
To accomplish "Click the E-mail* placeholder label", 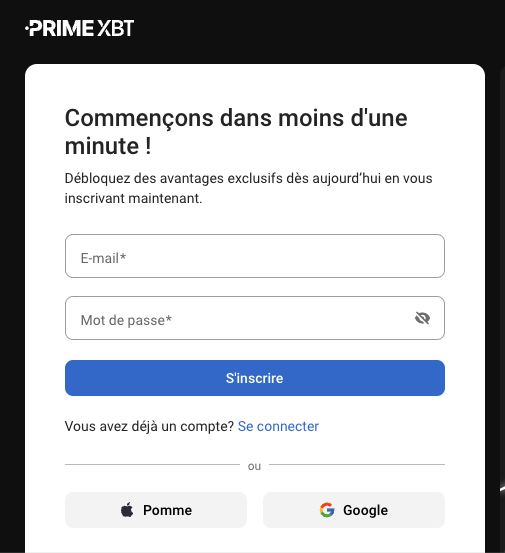I will click(103, 258).
